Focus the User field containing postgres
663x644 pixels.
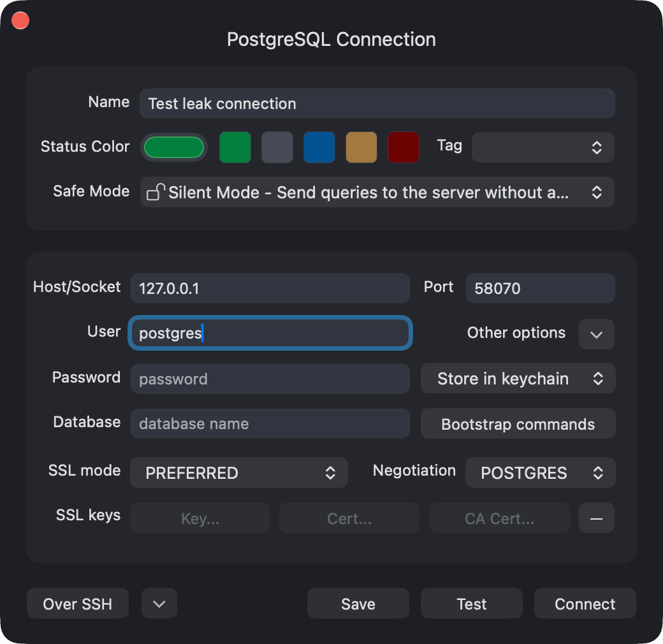(x=270, y=333)
